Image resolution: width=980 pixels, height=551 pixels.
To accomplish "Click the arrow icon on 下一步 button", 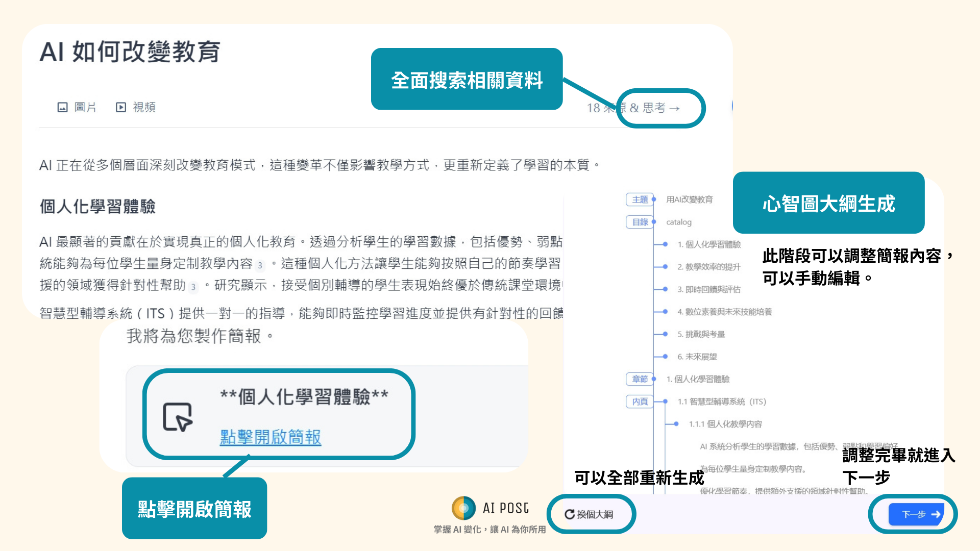I will click(x=936, y=514).
